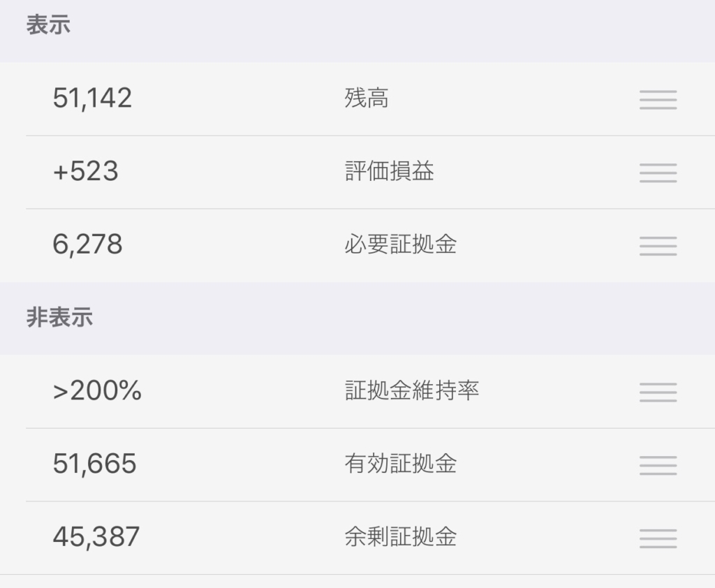Tap the 非表示 section header
This screenshot has width=715, height=588.
coord(59,317)
